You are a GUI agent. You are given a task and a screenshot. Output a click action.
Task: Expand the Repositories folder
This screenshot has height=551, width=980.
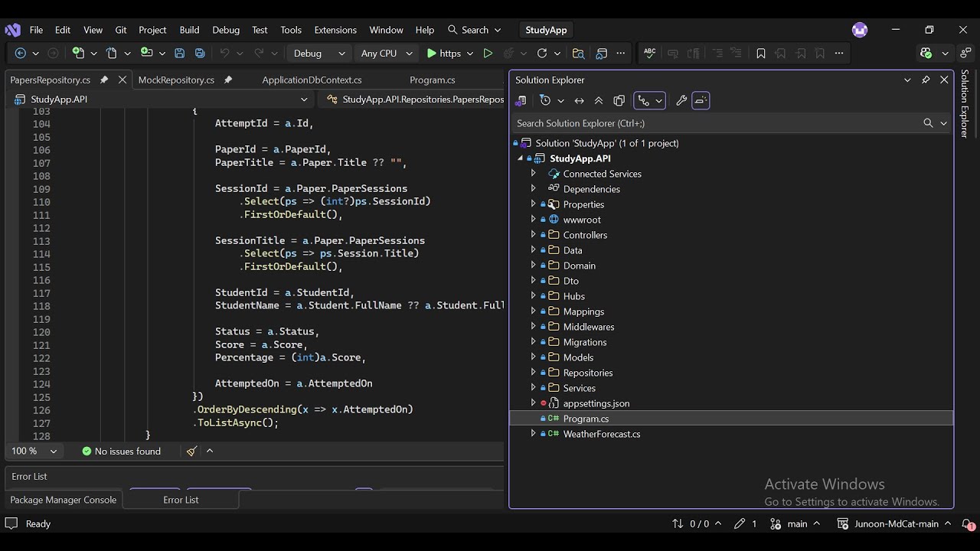click(x=534, y=373)
